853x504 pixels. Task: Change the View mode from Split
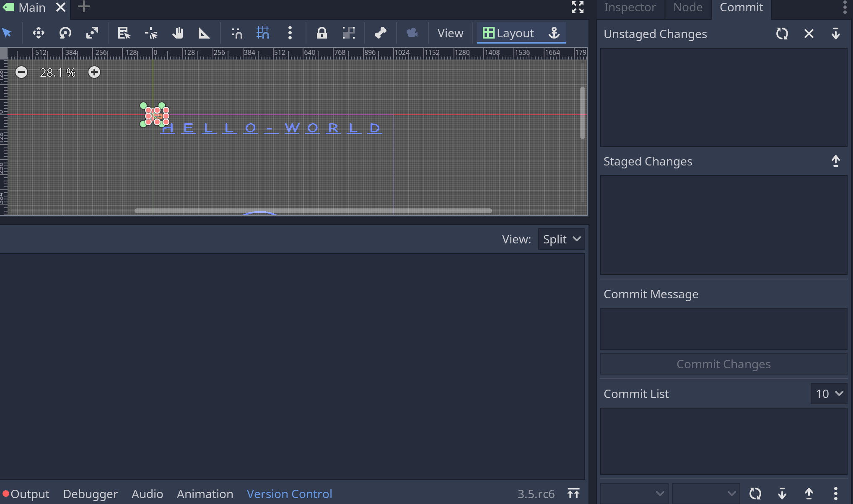tap(561, 239)
